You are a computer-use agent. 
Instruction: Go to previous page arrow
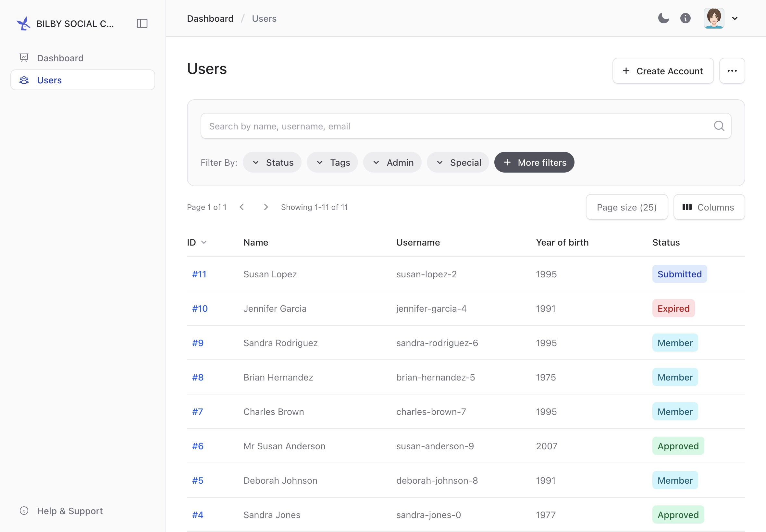(x=242, y=207)
